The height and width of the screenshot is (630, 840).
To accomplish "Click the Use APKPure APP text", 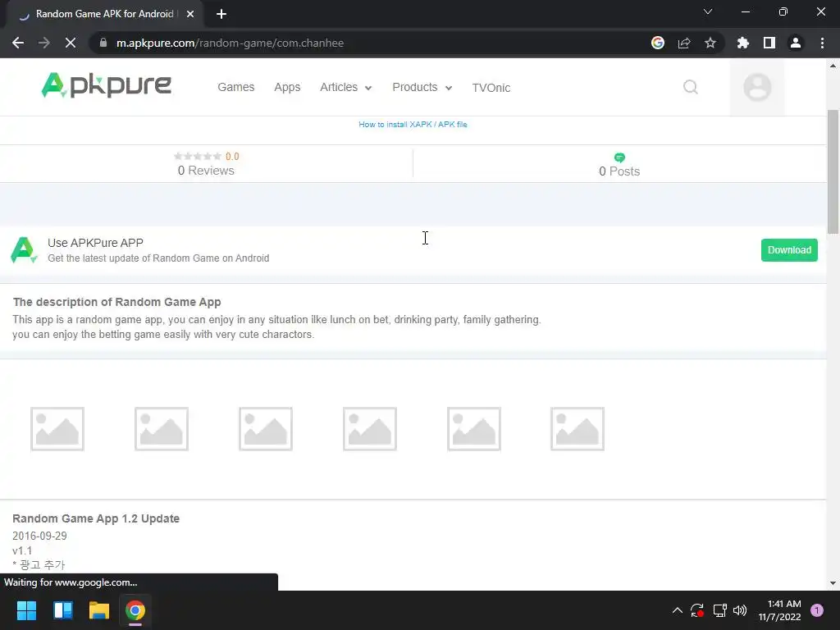I will 95,243.
